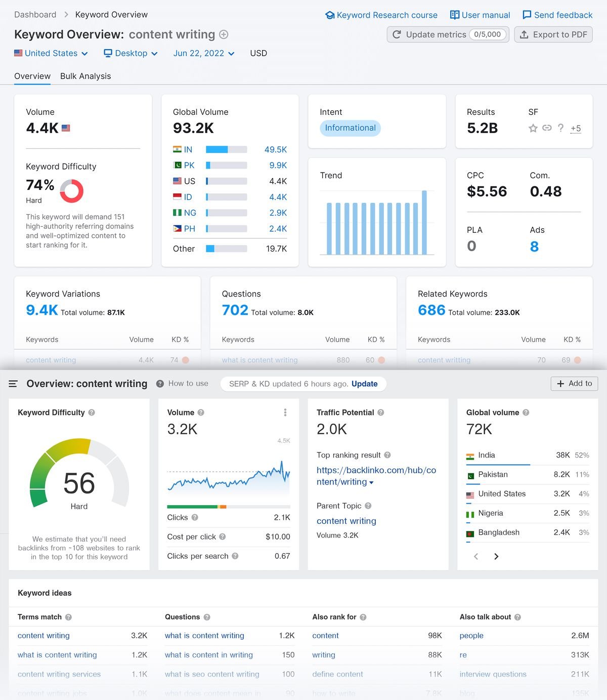Click the help icon next to Keyword Difficulty
607x700 pixels.
[x=92, y=413]
